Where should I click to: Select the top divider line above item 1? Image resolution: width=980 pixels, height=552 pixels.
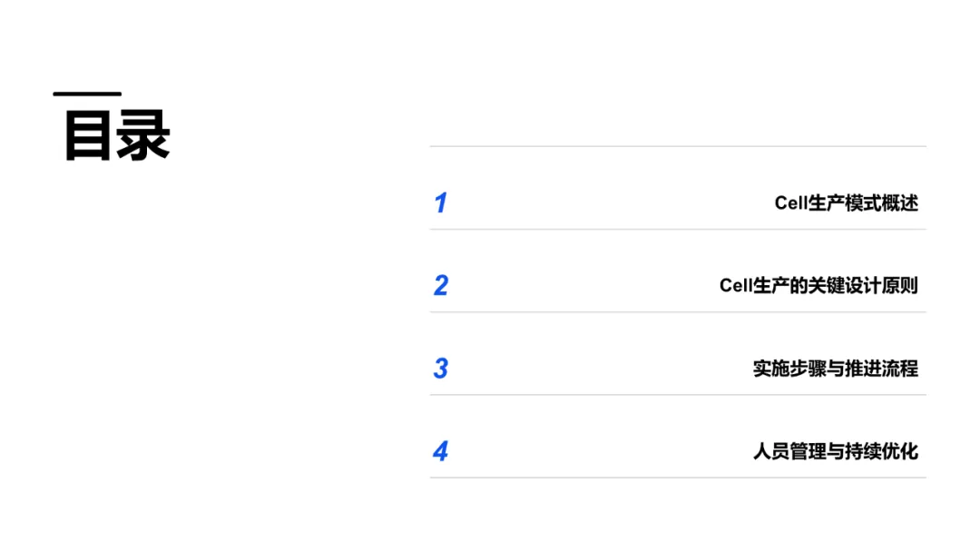point(678,146)
